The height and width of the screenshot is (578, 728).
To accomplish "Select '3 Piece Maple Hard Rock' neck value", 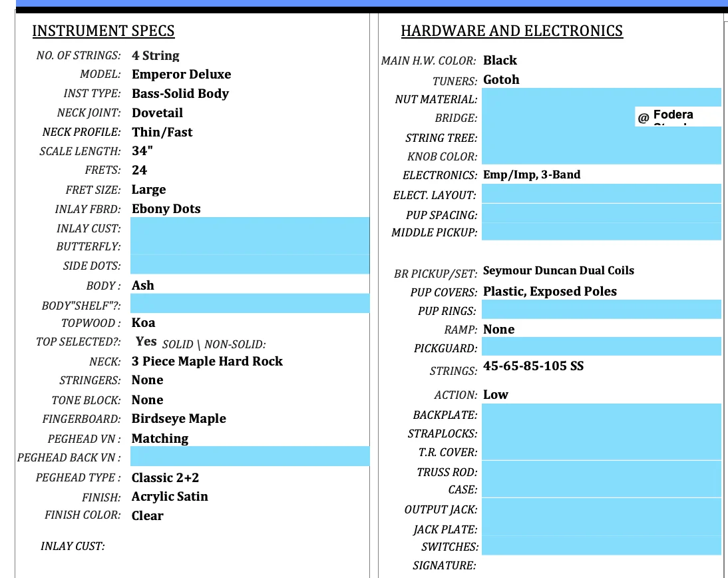I will (x=207, y=362).
